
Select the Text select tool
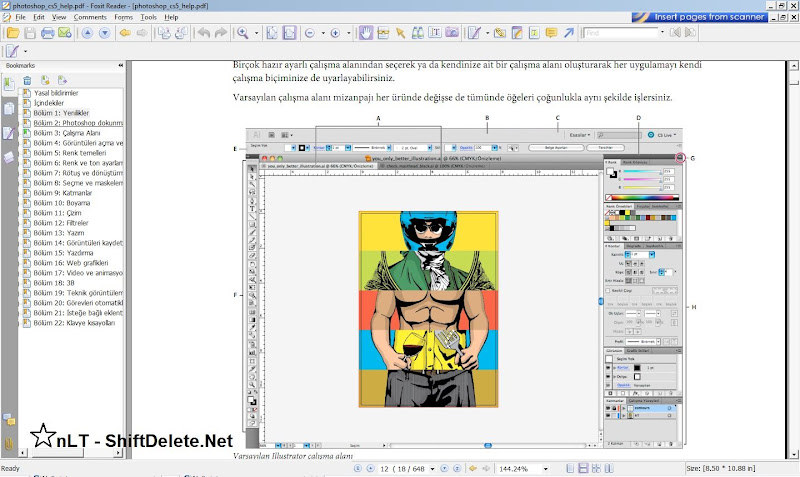(x=435, y=33)
